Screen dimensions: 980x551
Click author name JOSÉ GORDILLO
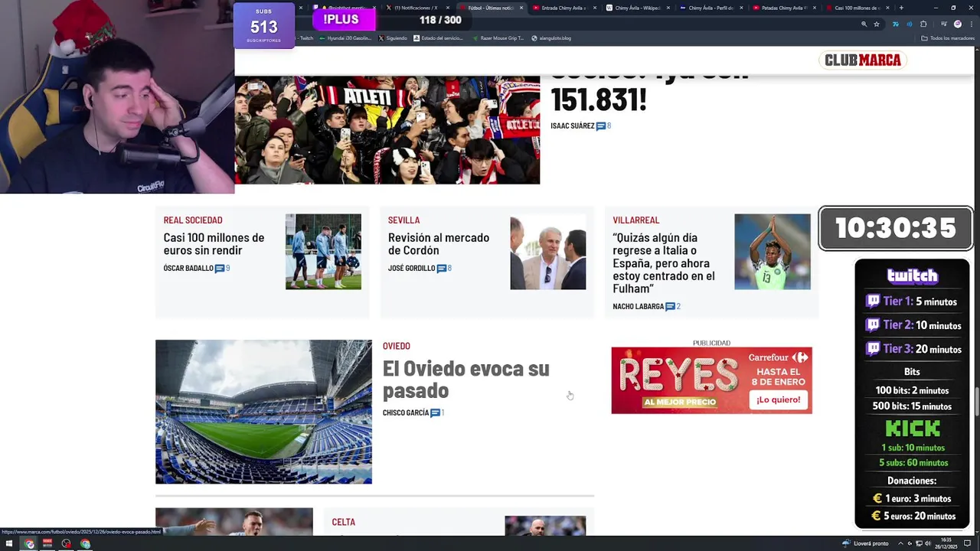(x=411, y=269)
